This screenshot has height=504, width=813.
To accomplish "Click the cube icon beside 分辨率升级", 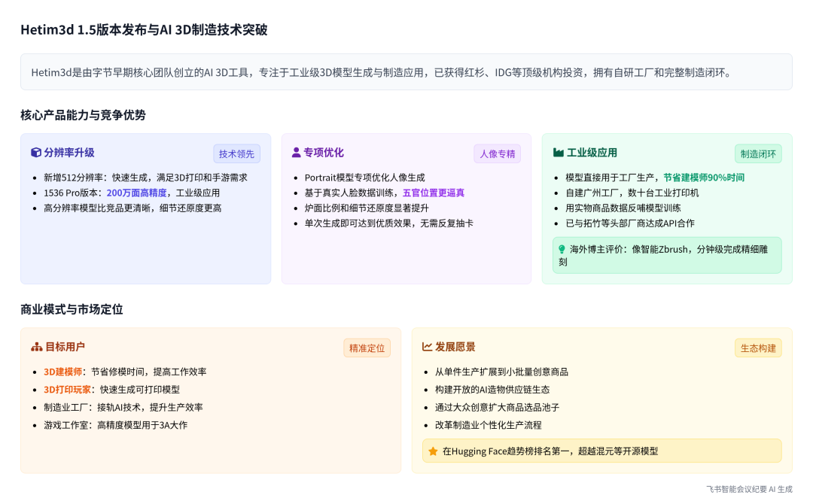I will (x=36, y=152).
